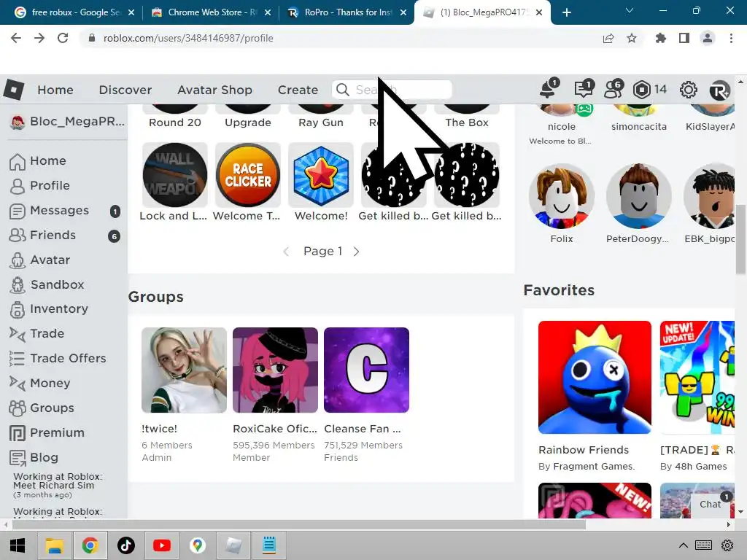Open the Rainbow Friends favorite game
This screenshot has width=747, height=560.
pyautogui.click(x=595, y=377)
